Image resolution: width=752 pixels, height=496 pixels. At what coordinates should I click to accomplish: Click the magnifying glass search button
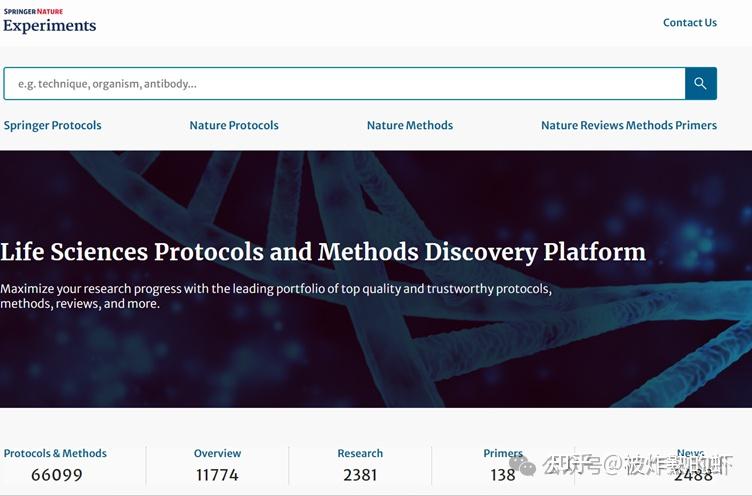tap(700, 84)
